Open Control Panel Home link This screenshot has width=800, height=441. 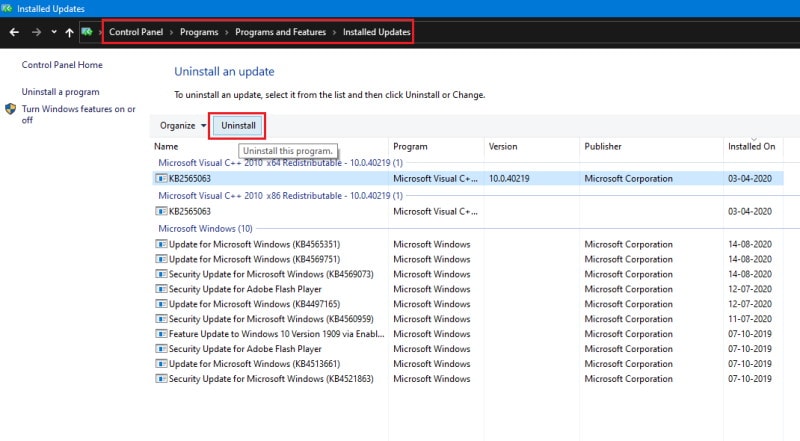point(62,65)
